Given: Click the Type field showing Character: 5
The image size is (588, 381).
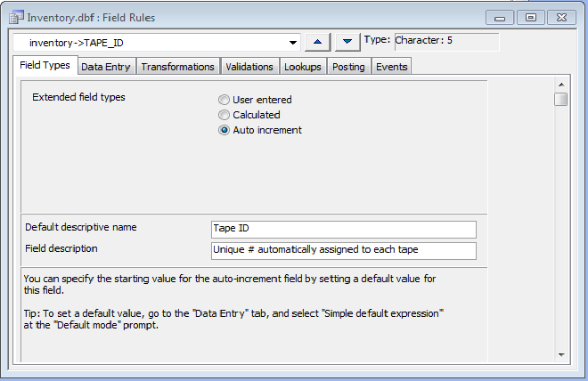Looking at the screenshot, I should (446, 41).
